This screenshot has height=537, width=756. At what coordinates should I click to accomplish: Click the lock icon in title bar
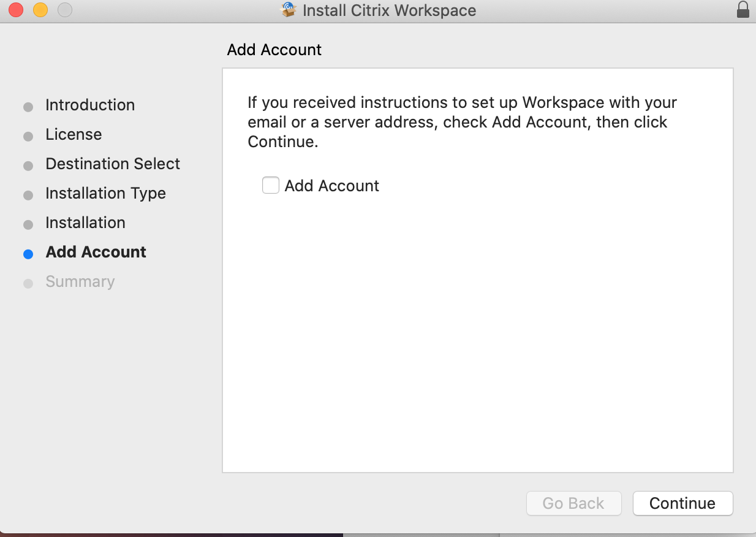(743, 10)
